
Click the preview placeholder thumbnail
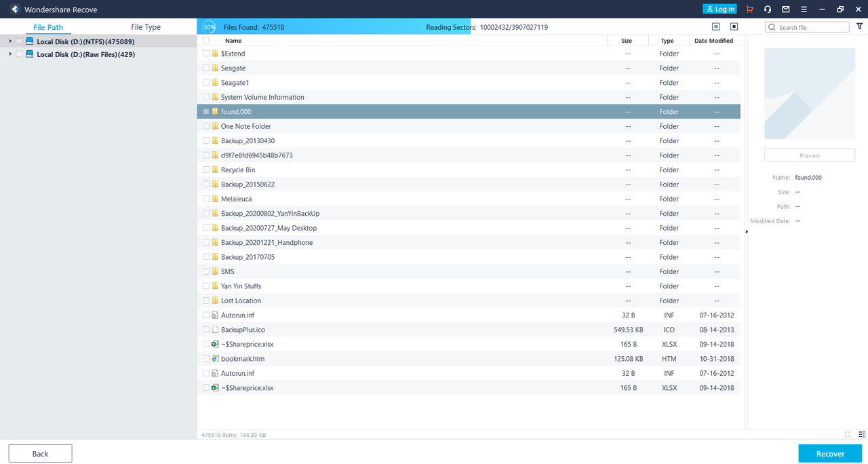click(810, 94)
